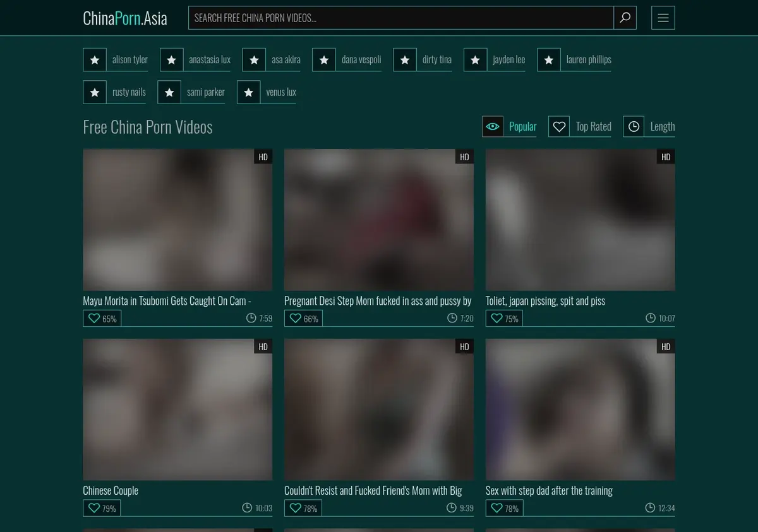Open the Chinese Couple video title
Viewport: 758px width, 532px height.
coord(111,490)
